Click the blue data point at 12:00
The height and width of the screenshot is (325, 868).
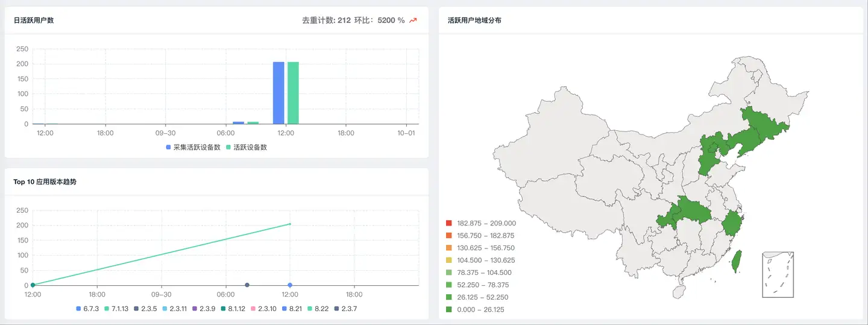click(x=290, y=285)
